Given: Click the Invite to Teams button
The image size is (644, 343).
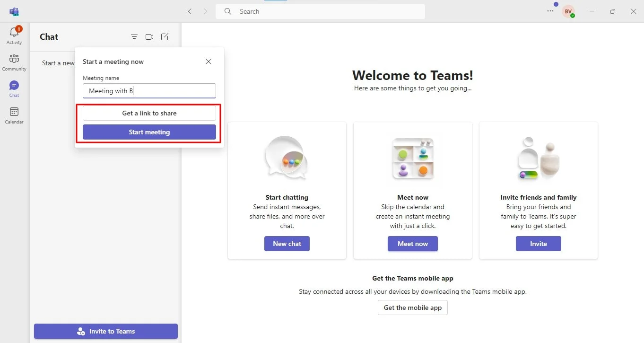Looking at the screenshot, I should pos(106,331).
